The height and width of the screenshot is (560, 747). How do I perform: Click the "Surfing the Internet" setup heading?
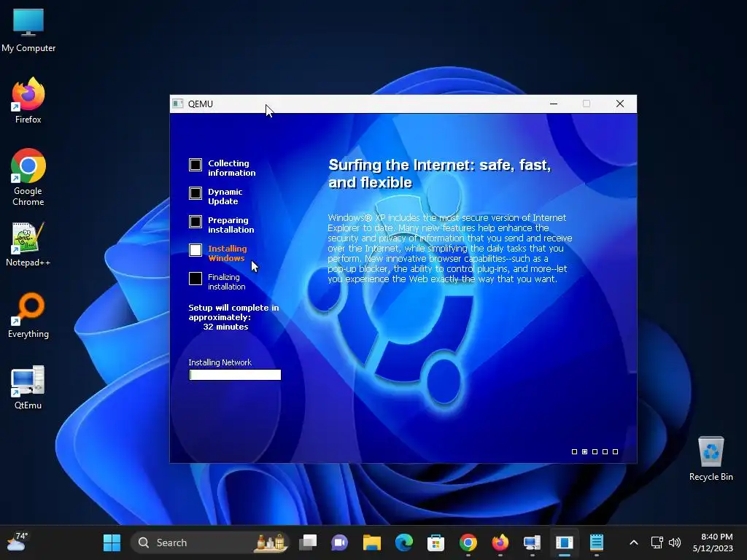tap(439, 174)
